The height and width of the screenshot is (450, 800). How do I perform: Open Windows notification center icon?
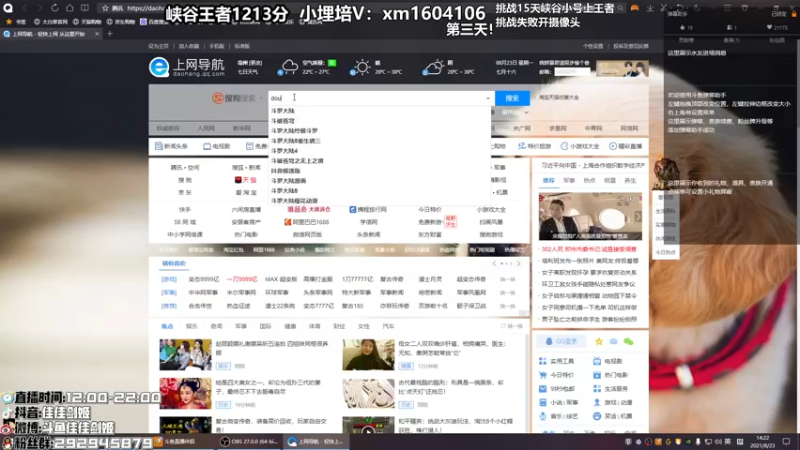pyautogui.click(x=787, y=442)
